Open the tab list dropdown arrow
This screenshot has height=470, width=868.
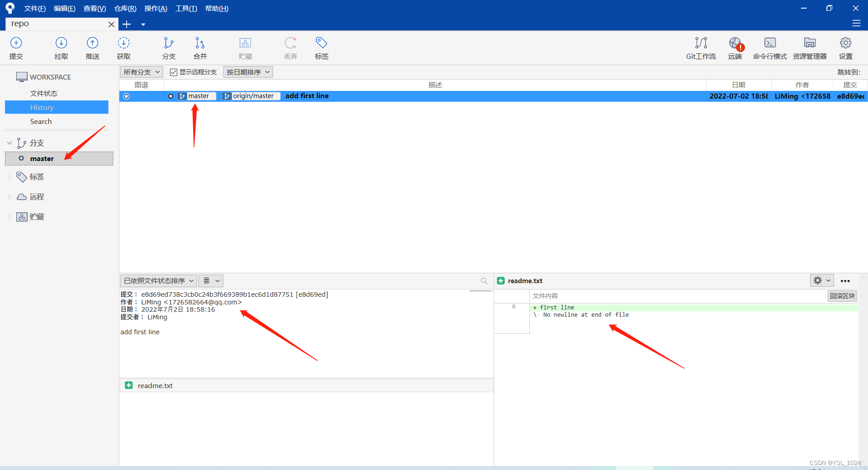coord(143,24)
